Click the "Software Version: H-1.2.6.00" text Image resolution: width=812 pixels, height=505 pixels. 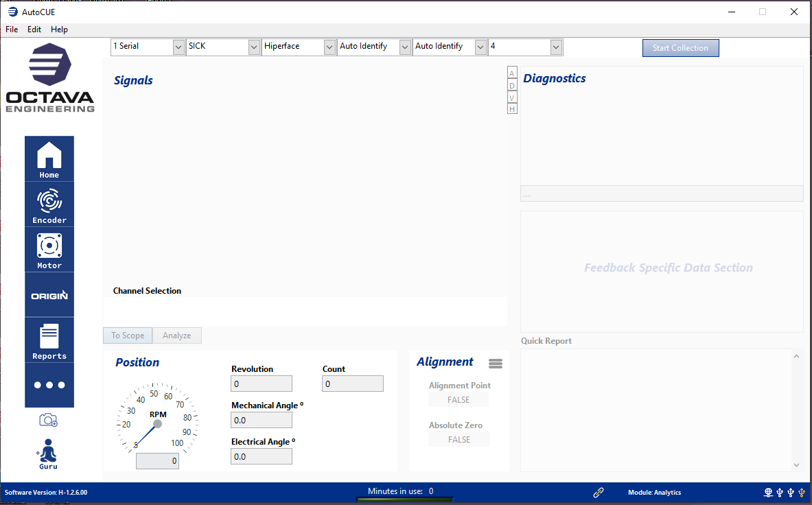point(46,493)
